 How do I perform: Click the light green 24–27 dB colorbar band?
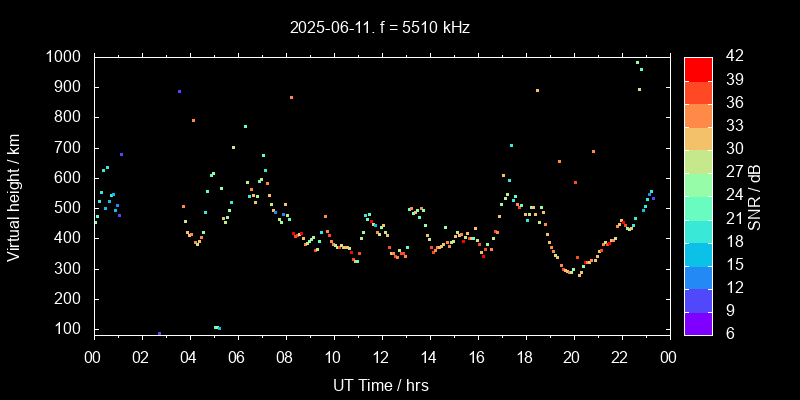(x=698, y=184)
